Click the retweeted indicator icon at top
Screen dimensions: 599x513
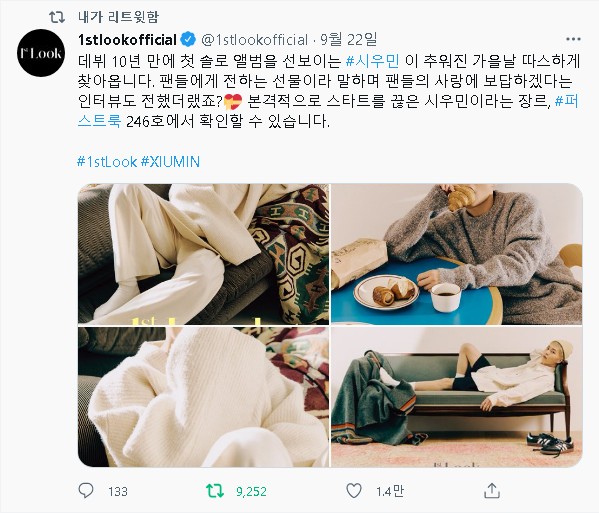tap(57, 17)
